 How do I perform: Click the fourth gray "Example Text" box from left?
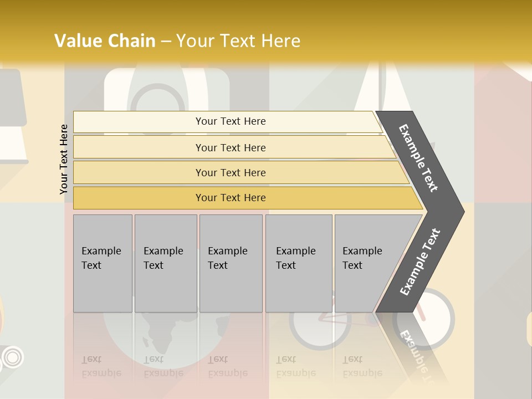(x=299, y=263)
